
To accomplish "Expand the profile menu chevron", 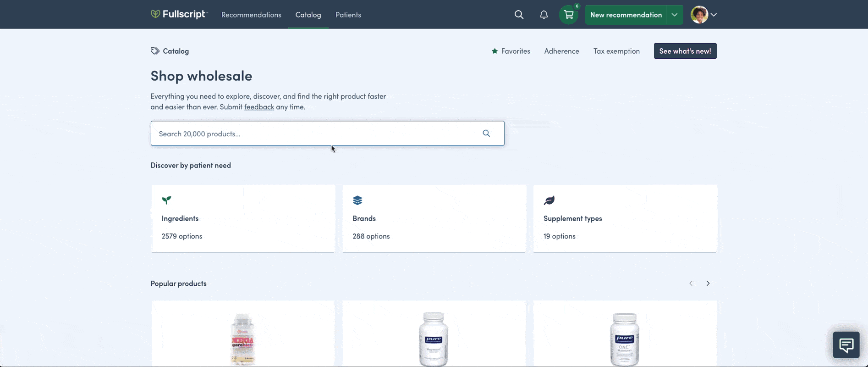I will [714, 15].
